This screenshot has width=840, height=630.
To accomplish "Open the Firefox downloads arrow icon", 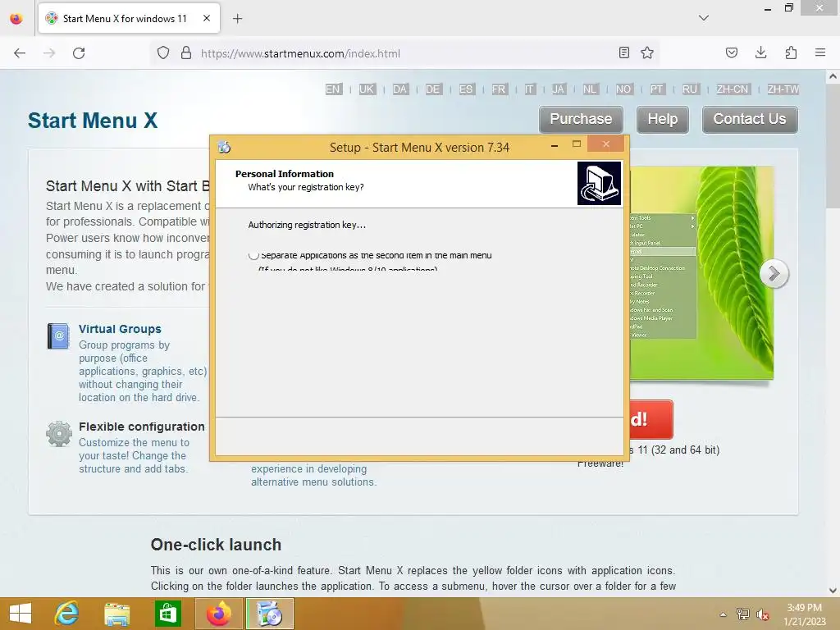I will click(760, 52).
